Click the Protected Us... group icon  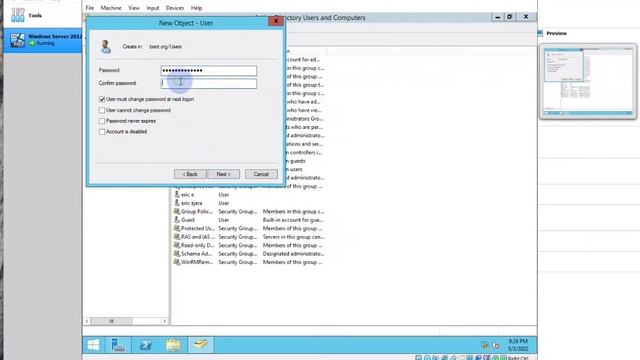click(177, 228)
